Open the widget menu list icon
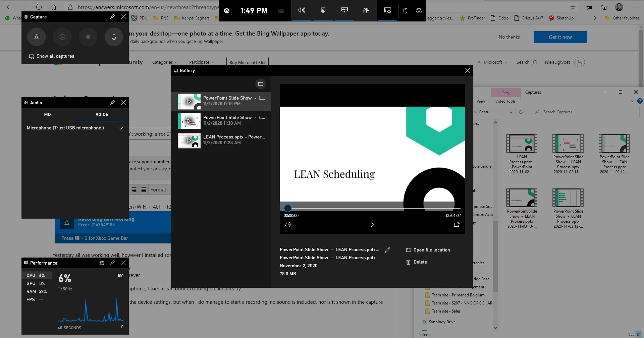This screenshot has height=338, width=644. [x=281, y=11]
